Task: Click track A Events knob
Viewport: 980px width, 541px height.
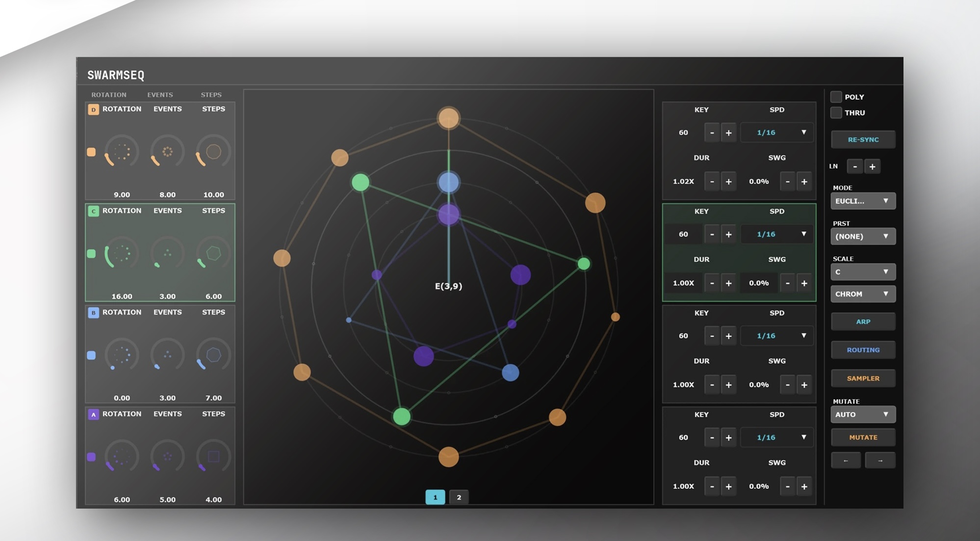Action: coord(167,457)
